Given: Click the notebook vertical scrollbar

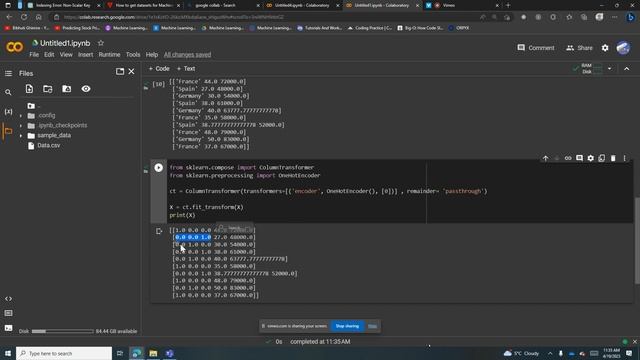Looking at the screenshot, I should pyautogui.click(x=637, y=240).
